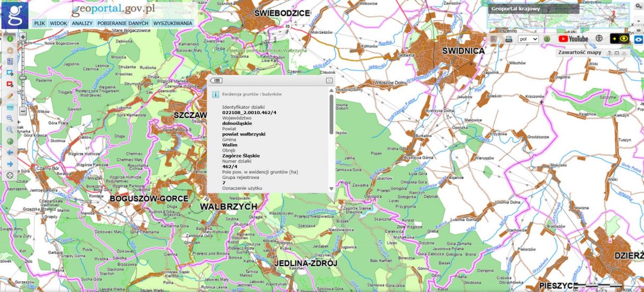Click the dolnośląskie województwo value
Screen dimensions: 644x292
click(x=237, y=123)
